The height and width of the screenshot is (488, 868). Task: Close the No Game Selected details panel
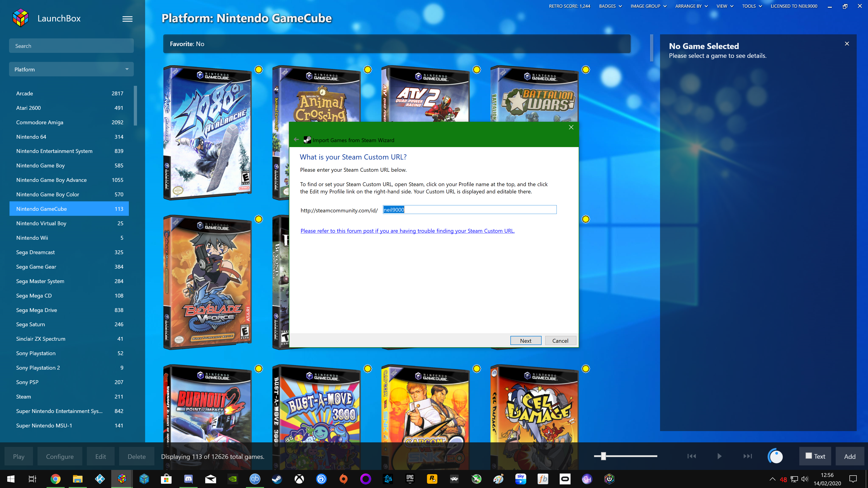pyautogui.click(x=847, y=43)
